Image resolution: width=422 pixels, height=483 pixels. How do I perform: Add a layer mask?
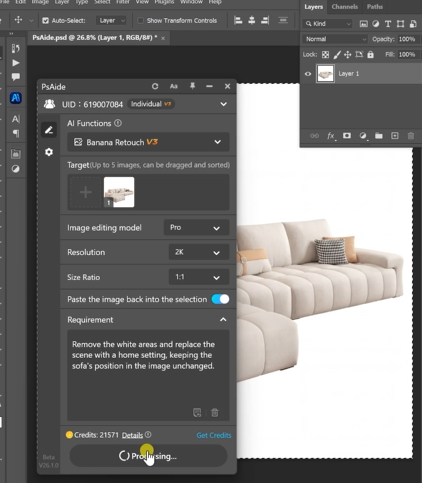(347, 136)
